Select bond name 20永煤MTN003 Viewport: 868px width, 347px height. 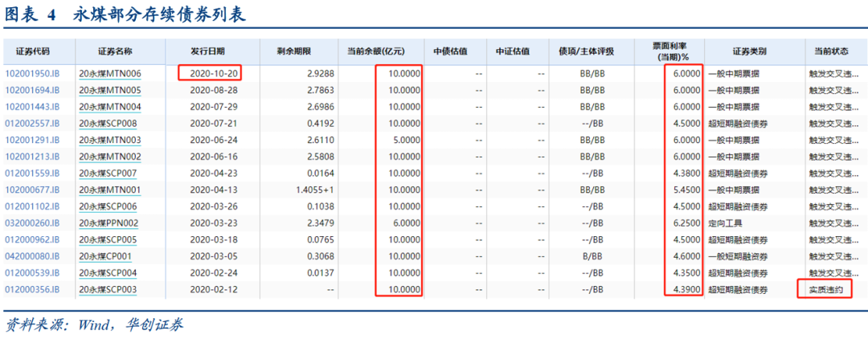click(x=109, y=140)
